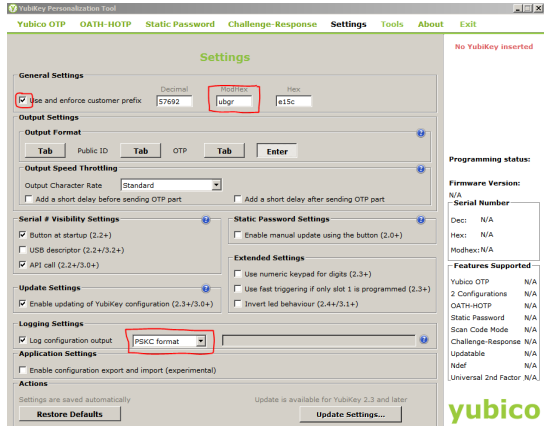Click the ModHex customer prefix field
The height and width of the screenshot is (432, 550).
click(234, 101)
